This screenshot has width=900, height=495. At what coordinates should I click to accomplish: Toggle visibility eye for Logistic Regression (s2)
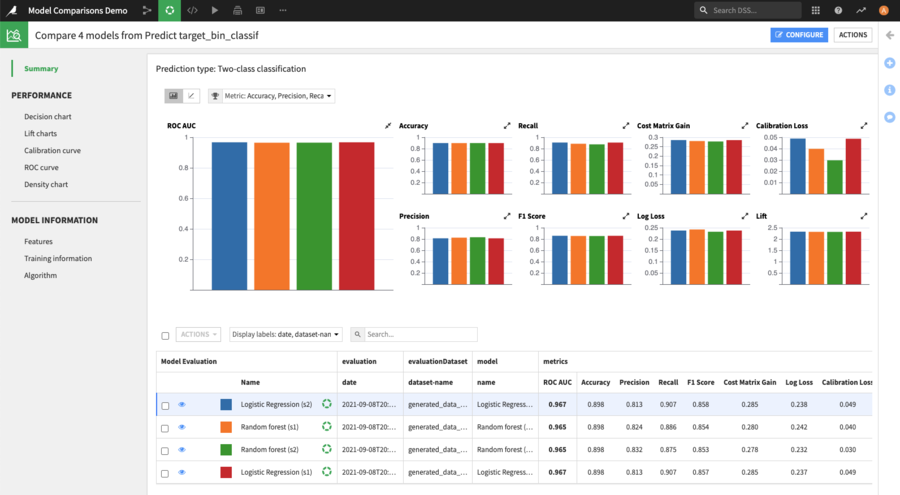[182, 404]
